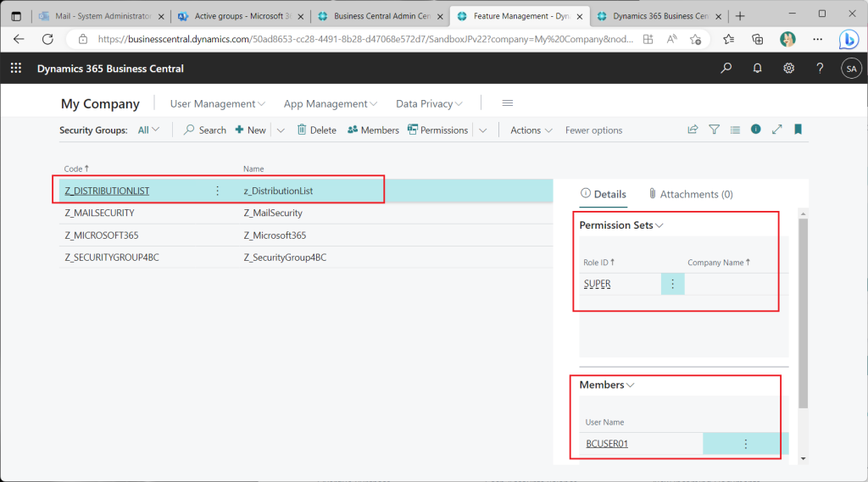The width and height of the screenshot is (868, 482).
Task: Open tab actions menu icon
Action: pos(16,16)
